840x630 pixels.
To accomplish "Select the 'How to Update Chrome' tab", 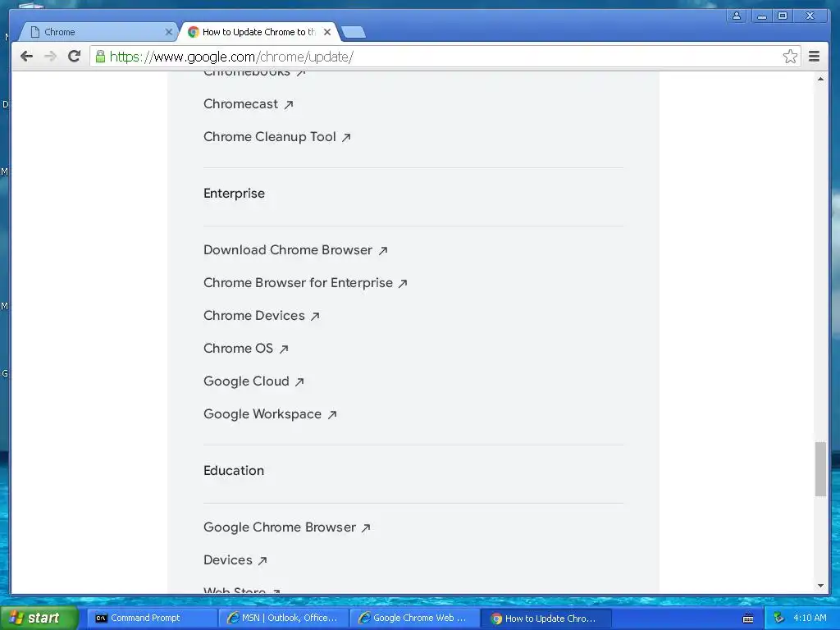I will coord(260,32).
